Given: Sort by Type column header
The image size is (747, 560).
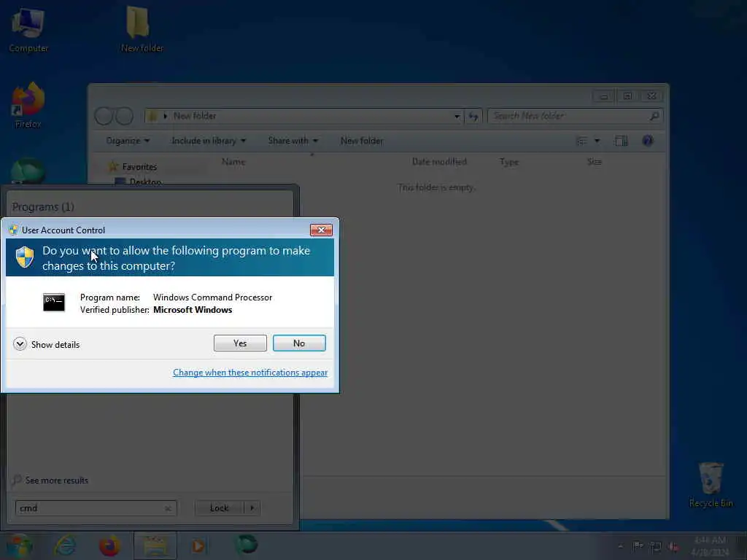Looking at the screenshot, I should (508, 162).
